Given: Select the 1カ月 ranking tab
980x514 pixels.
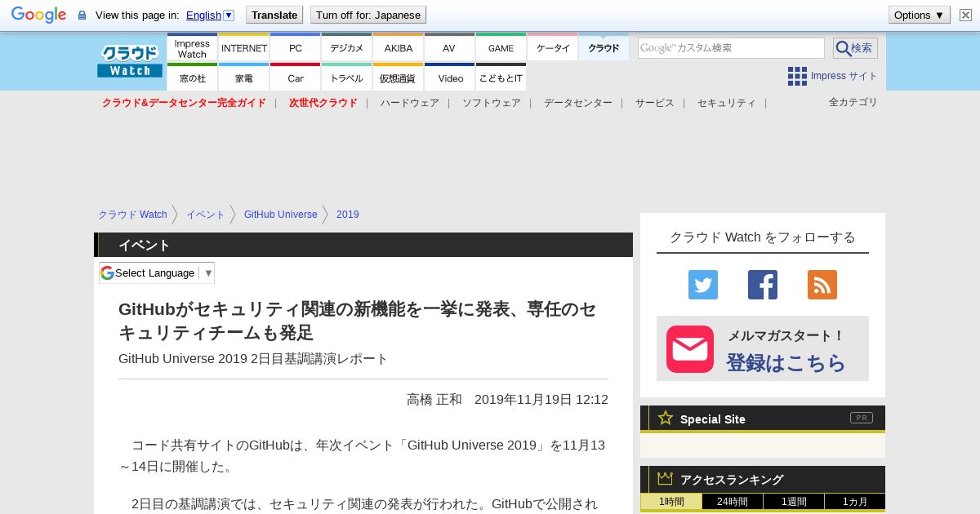Looking at the screenshot, I should (x=855, y=502).
